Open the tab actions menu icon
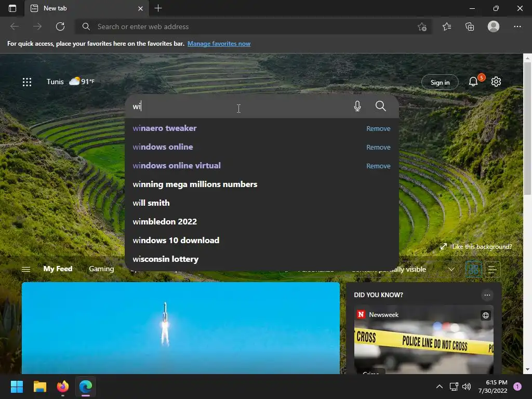Screen dimensions: 532x399 point(12,8)
